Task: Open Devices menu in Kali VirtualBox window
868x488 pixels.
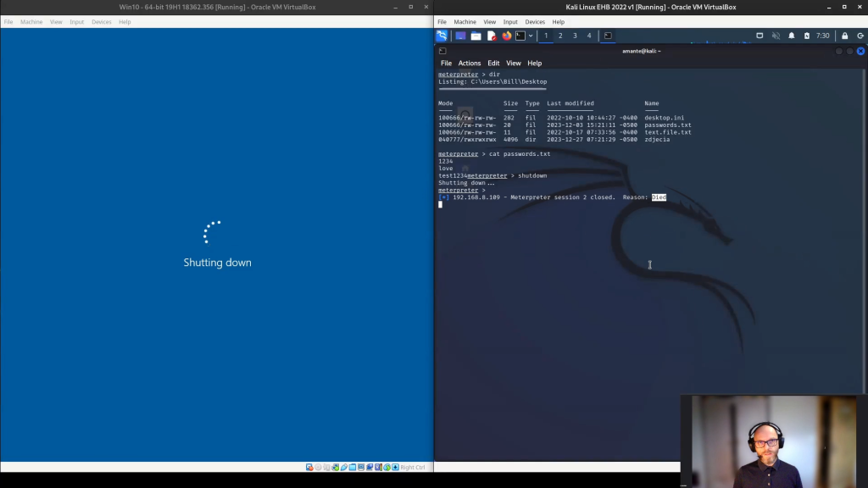Action: coord(535,22)
